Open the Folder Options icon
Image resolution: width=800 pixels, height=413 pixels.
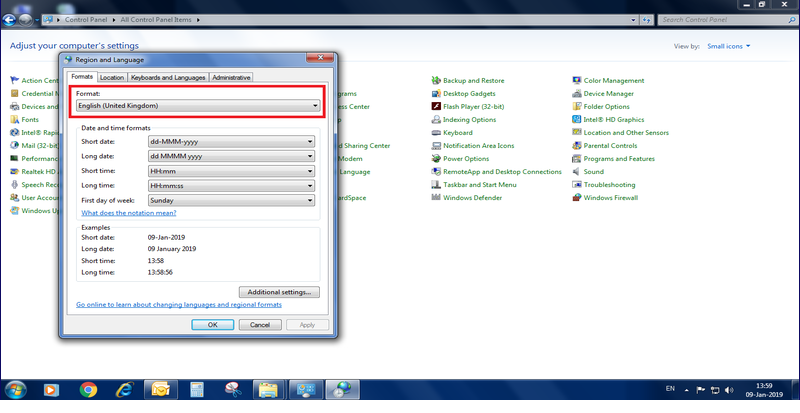[x=577, y=107]
